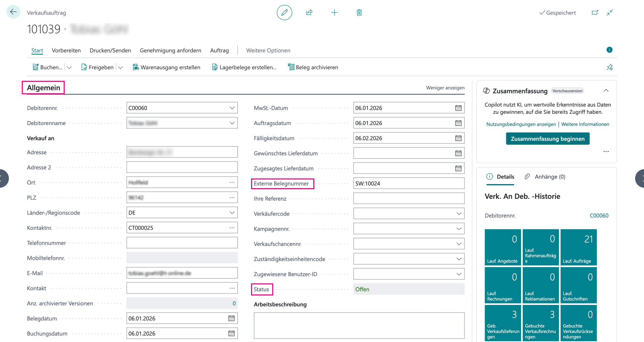The width and height of the screenshot is (644, 342).
Task: Click the Kontaktnr. lookup ellipsis
Action: pyautogui.click(x=232, y=228)
